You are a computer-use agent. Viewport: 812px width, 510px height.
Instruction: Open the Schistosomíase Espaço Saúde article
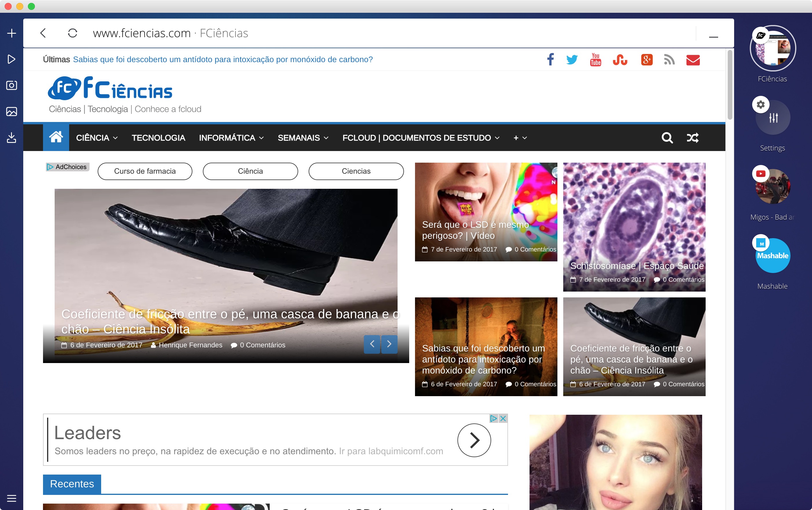[x=634, y=227]
